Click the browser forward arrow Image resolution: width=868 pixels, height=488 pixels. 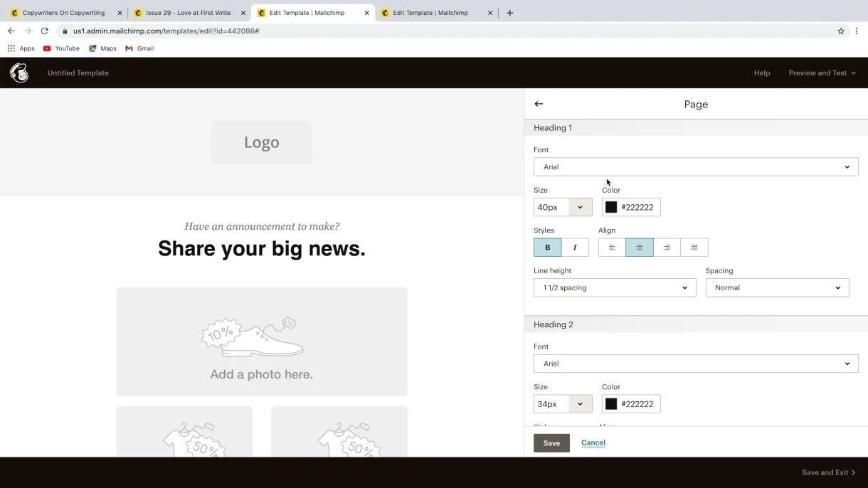click(x=28, y=31)
